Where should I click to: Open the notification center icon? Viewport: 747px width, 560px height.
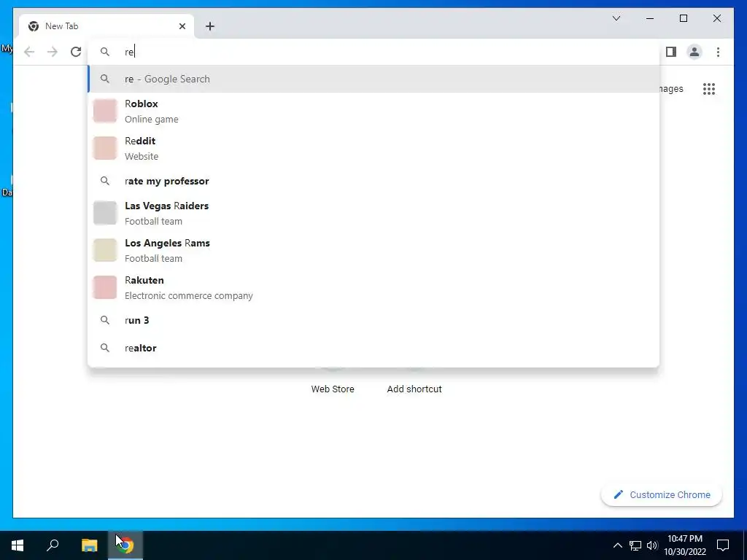point(723,545)
